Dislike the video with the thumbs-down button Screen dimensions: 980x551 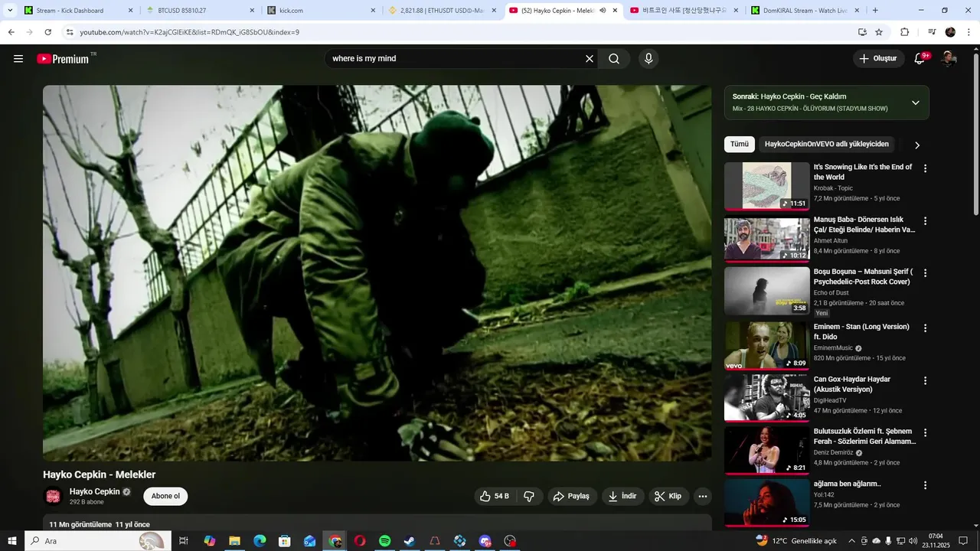pyautogui.click(x=529, y=496)
